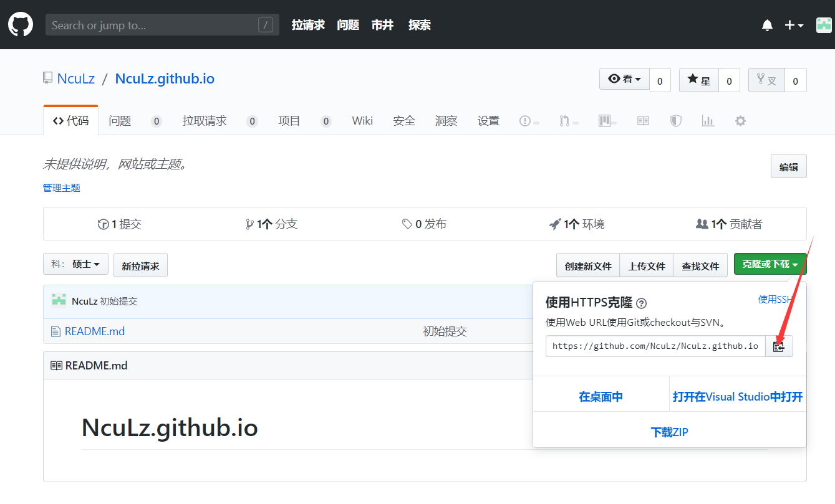Click 打开在Visual Studio中打开
Image resolution: width=835 pixels, height=504 pixels.
point(738,397)
